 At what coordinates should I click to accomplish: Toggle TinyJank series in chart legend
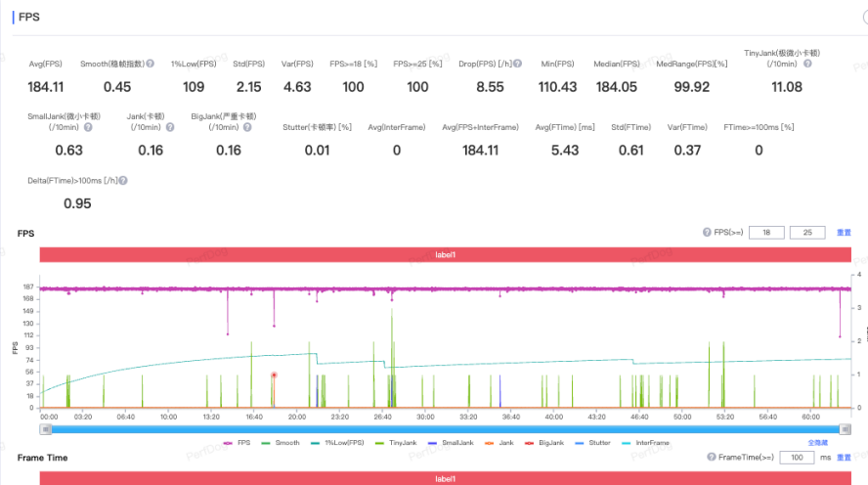pyautogui.click(x=396, y=443)
